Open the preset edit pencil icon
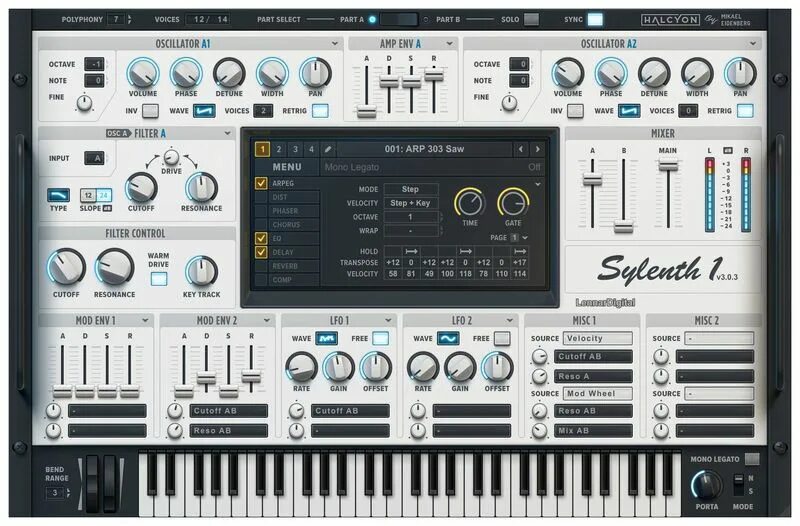Viewport: 800px width, 526px height. [x=328, y=149]
